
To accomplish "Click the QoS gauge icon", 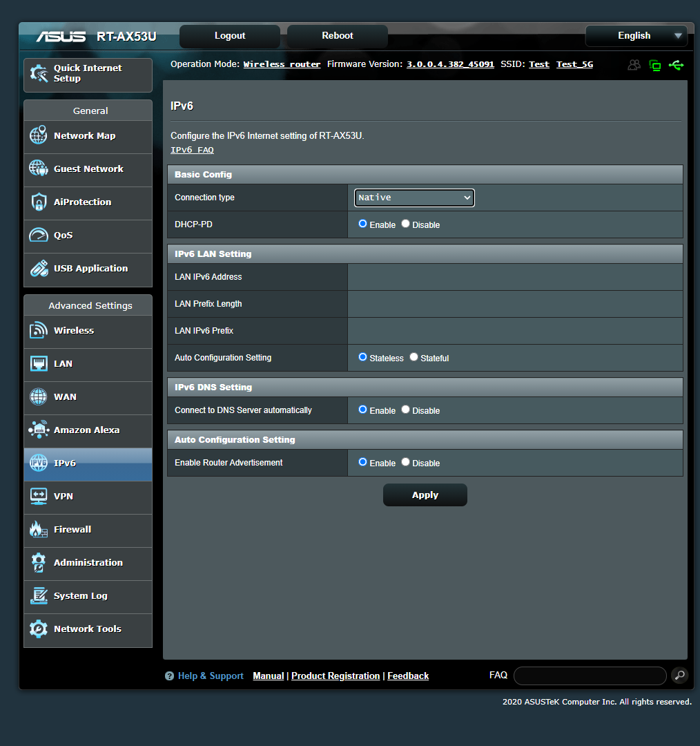I will 39,235.
